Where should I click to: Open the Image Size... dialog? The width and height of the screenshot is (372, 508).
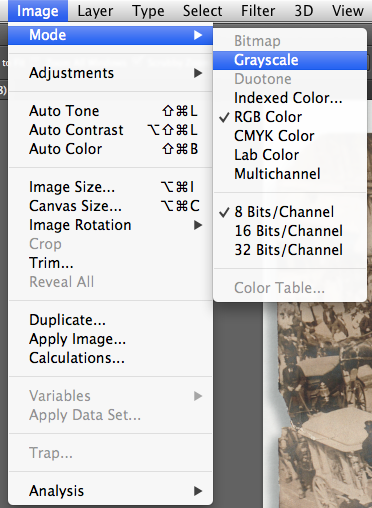[x=110, y=187]
